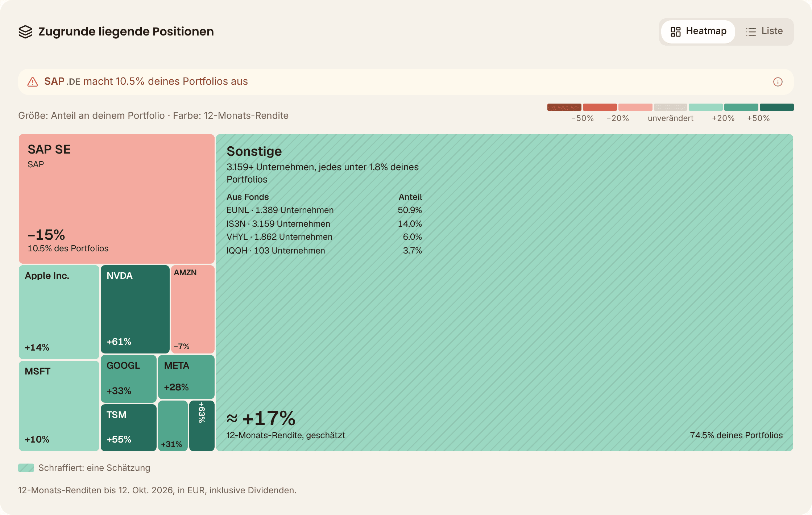
Task: Open the META tile
Action: pos(186,377)
